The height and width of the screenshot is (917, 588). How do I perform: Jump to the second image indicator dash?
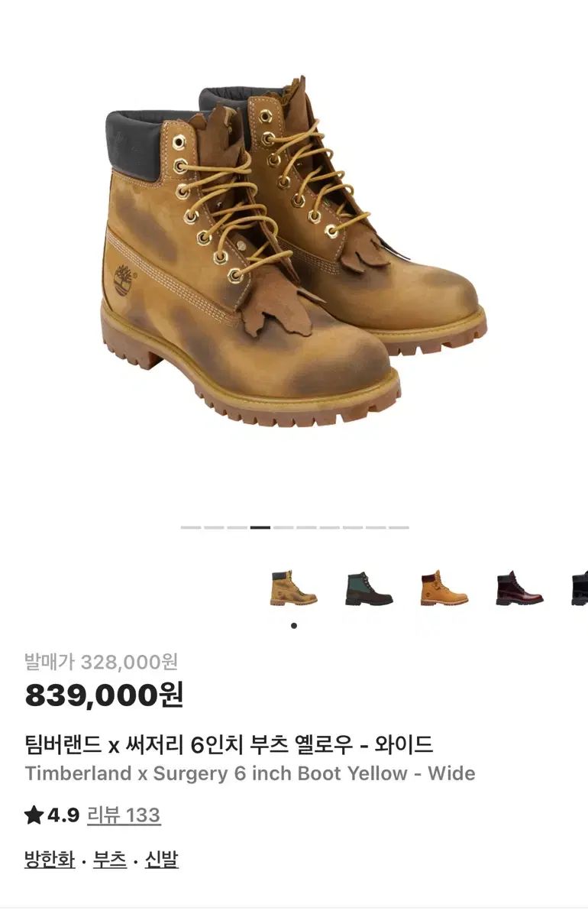[214, 527]
